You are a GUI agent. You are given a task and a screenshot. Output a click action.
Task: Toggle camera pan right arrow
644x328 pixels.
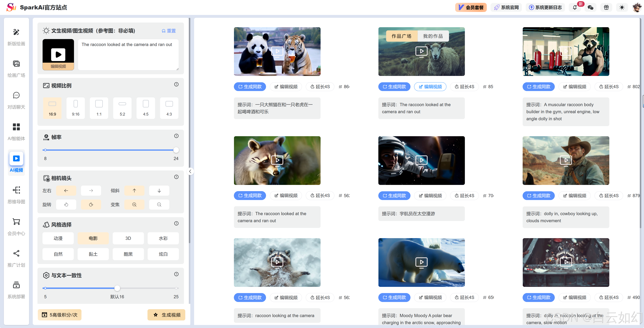[91, 190]
